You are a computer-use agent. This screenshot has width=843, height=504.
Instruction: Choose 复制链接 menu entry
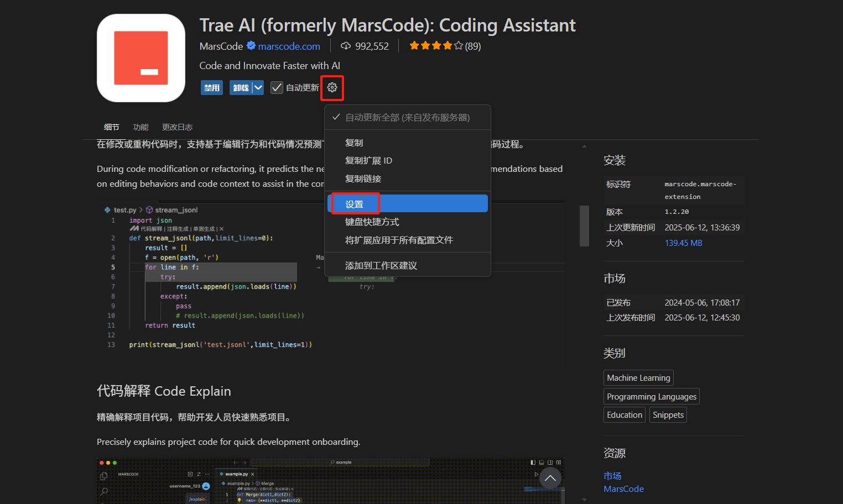point(407,179)
